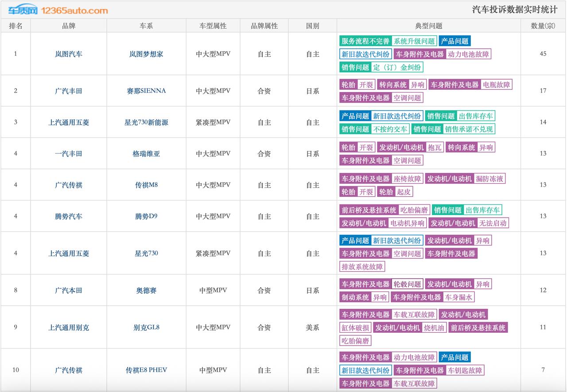Select the 烧机油 tag

coord(434,327)
